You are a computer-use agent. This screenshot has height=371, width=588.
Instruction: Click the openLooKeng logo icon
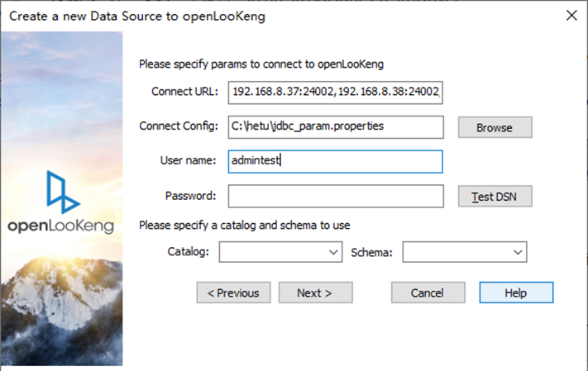point(63,192)
